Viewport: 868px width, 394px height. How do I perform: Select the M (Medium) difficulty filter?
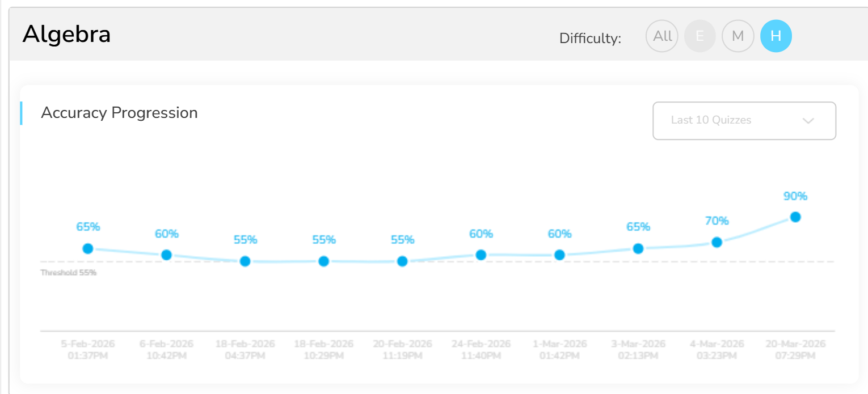(738, 36)
